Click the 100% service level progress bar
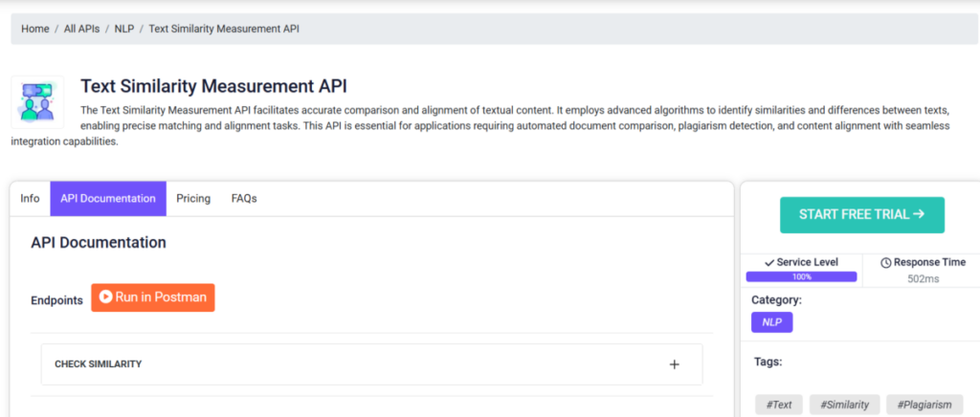Image resolution: width=980 pixels, height=417 pixels. pyautogui.click(x=801, y=276)
